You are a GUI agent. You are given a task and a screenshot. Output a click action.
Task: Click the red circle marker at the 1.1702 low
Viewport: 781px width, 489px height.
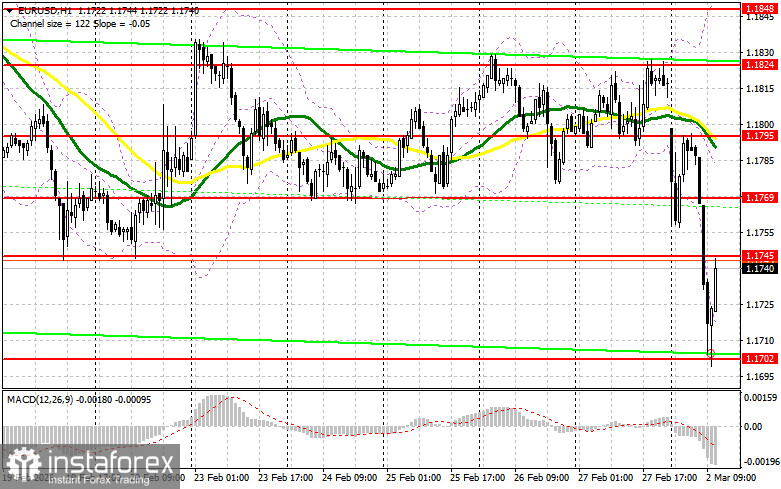[x=711, y=354]
